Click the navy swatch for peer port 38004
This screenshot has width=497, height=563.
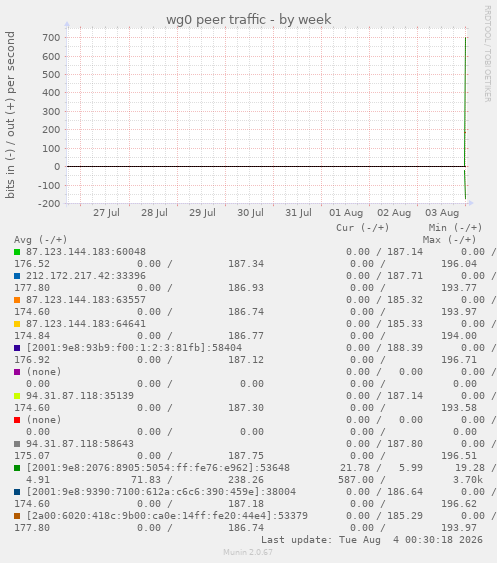17,492
